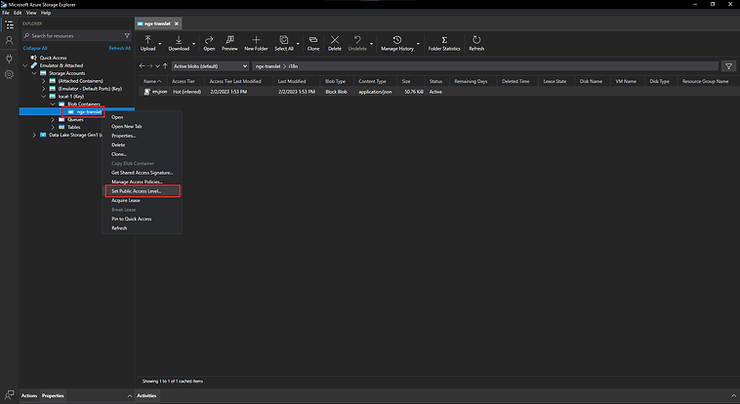Close the nge-translat tab

(x=177, y=24)
